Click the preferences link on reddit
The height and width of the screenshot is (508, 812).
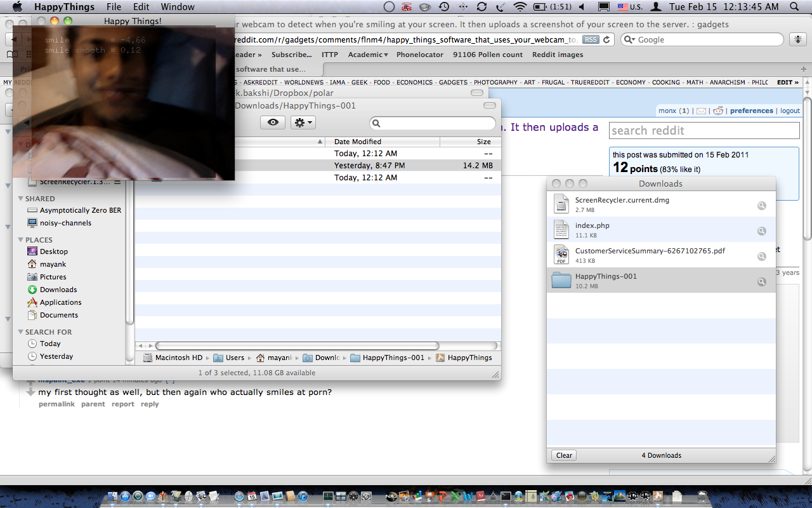(x=751, y=110)
